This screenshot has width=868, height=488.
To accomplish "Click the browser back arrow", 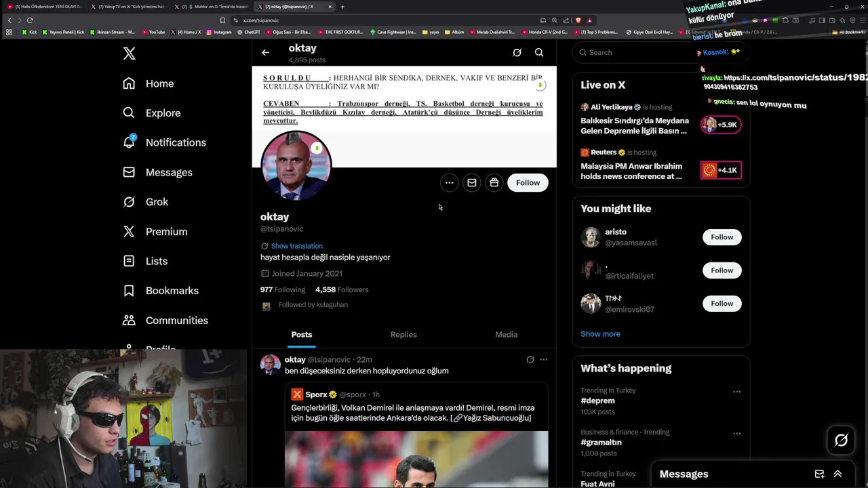I will click(x=9, y=20).
